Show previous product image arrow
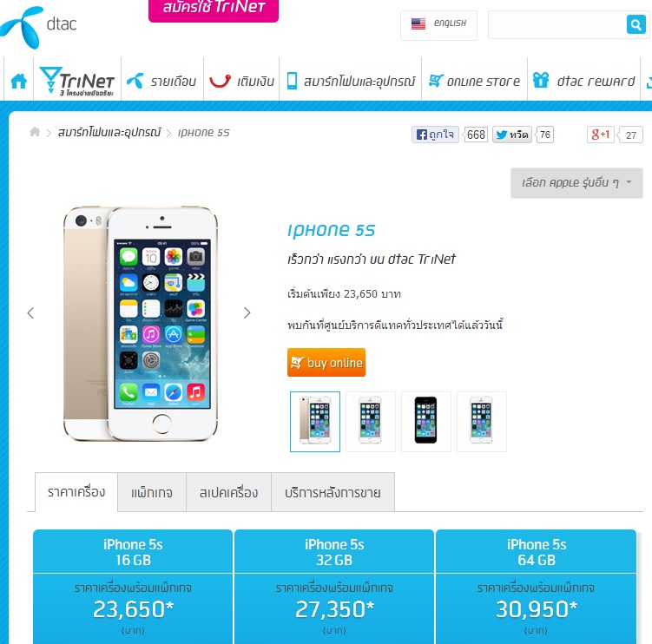This screenshot has height=644, width=652. [30, 312]
